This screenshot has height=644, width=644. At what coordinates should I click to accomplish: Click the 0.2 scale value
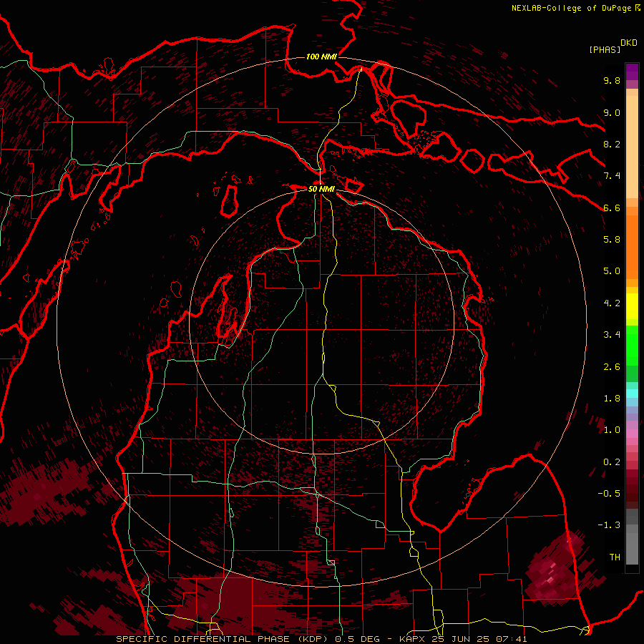coord(612,462)
